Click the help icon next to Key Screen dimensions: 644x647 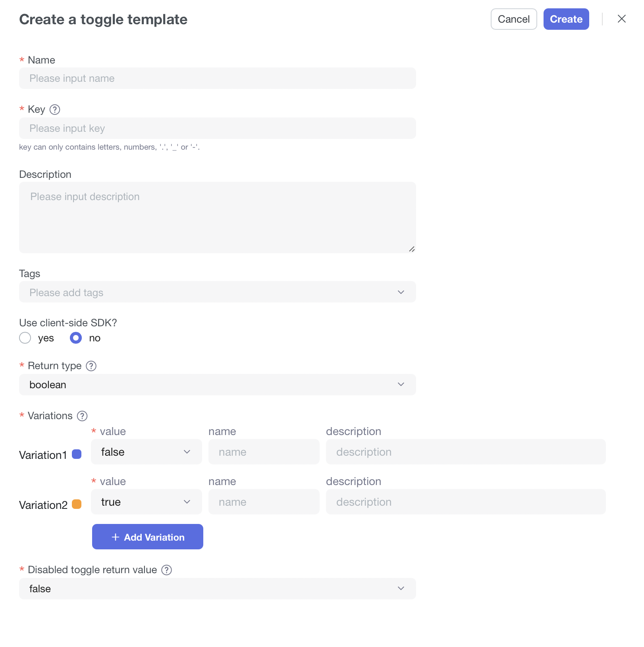55,110
